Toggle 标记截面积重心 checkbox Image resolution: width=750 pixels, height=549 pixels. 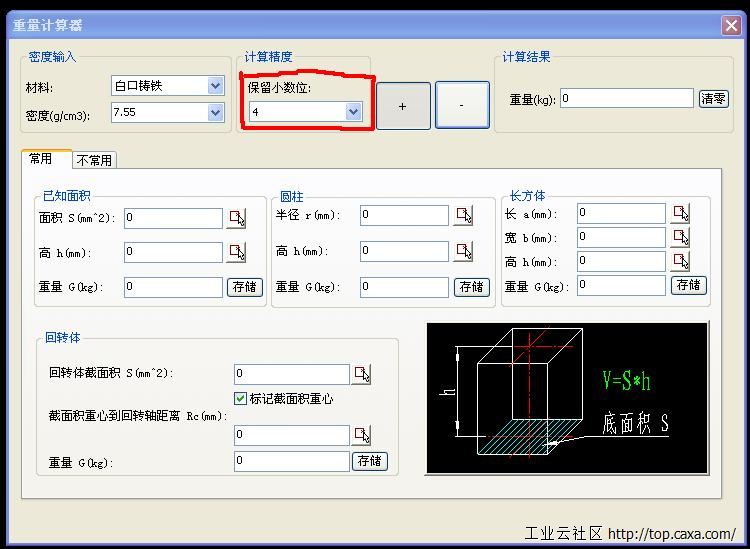click(x=241, y=398)
